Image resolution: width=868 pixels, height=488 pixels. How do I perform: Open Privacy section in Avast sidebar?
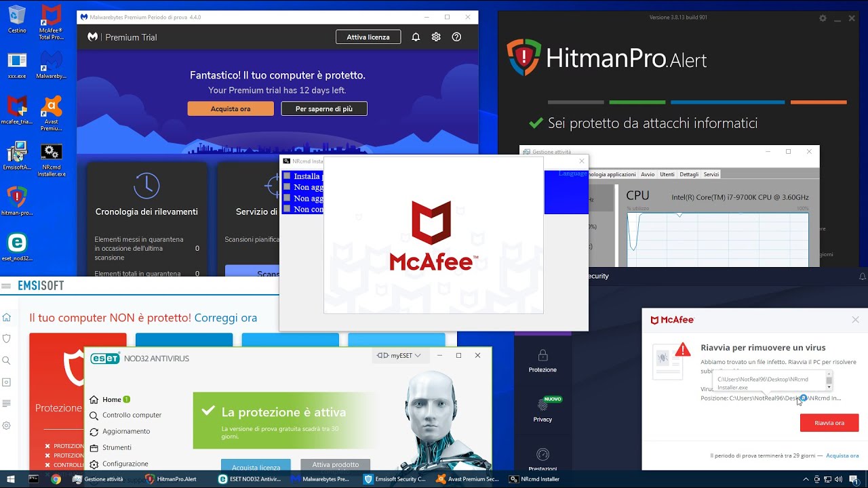[x=542, y=409]
